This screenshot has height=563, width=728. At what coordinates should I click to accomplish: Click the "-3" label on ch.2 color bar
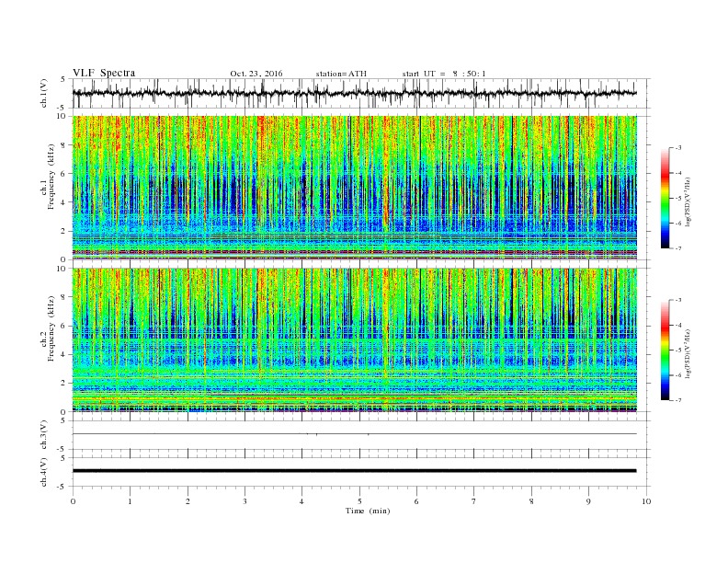(x=677, y=301)
